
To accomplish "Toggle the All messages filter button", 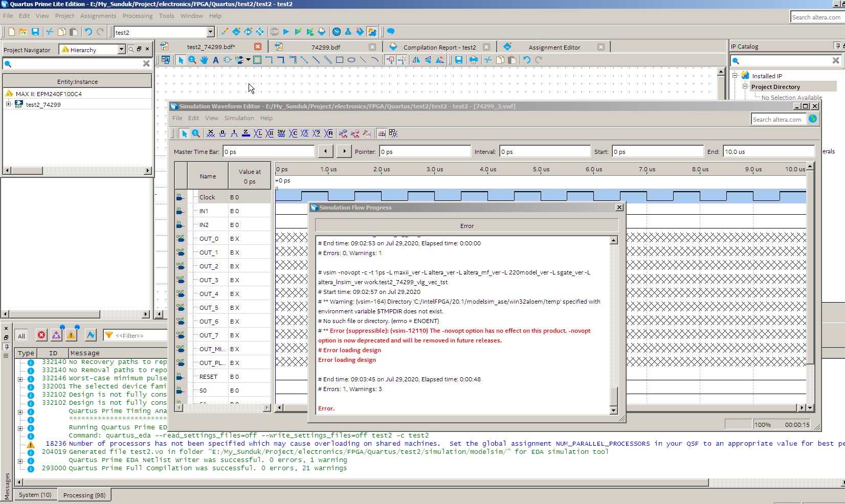I will [21, 336].
